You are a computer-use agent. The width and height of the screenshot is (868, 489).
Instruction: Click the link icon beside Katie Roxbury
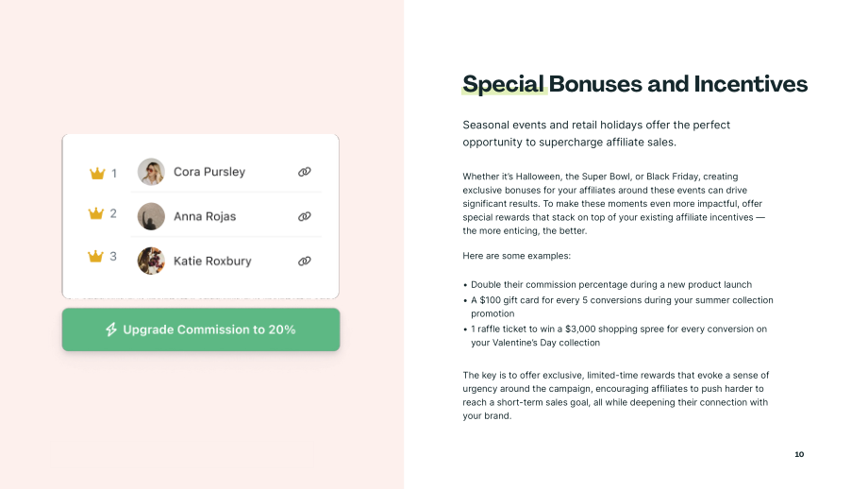coord(305,261)
